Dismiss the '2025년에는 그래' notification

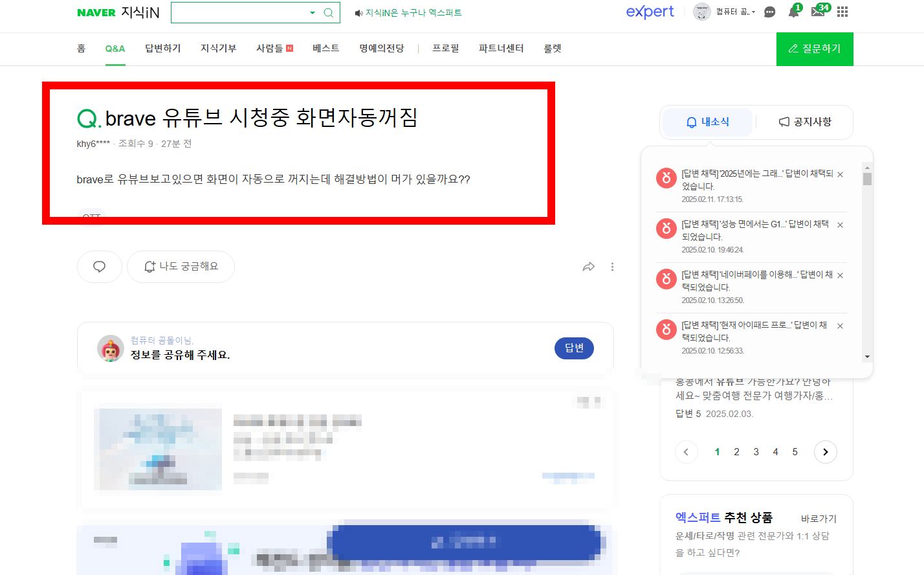click(x=840, y=175)
